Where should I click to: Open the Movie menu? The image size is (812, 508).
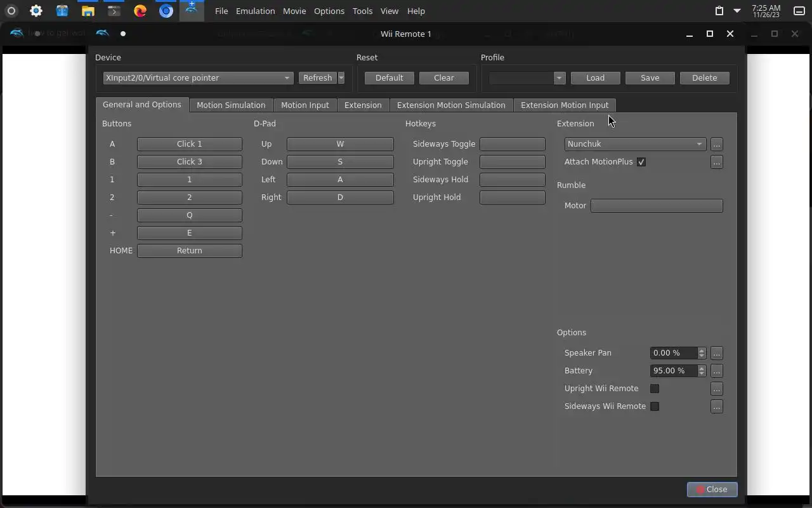tap(294, 11)
